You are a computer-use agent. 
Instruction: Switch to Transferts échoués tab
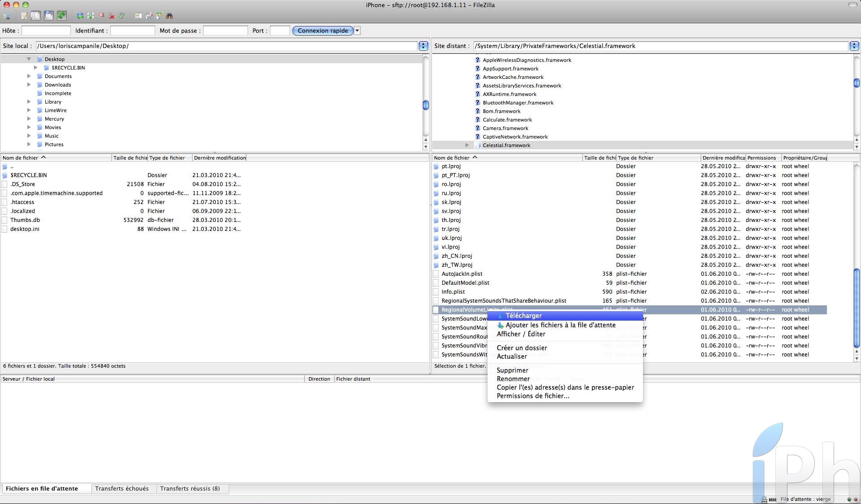[x=122, y=489]
